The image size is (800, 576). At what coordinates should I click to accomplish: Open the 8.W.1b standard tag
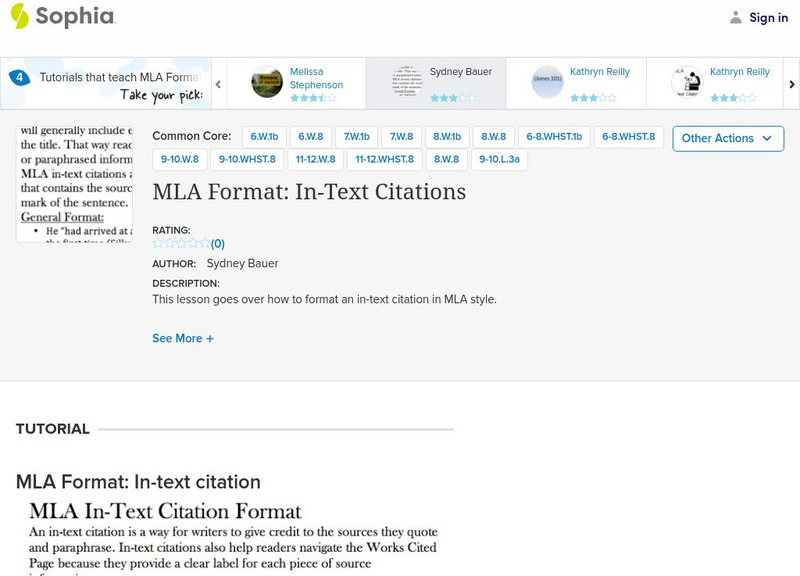tap(447, 137)
